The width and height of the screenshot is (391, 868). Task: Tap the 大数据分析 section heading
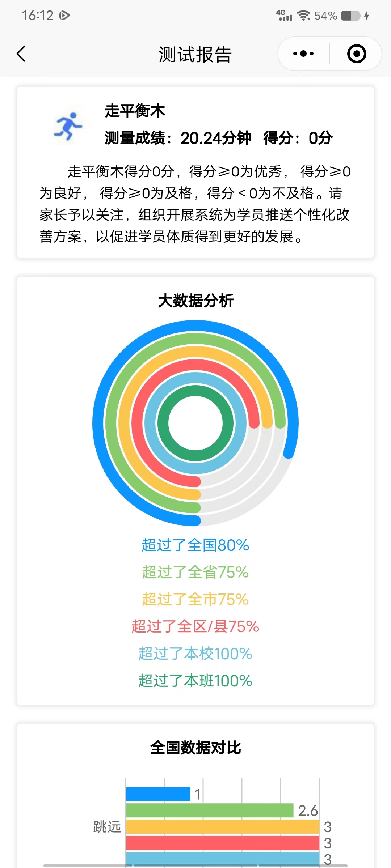pos(195,301)
